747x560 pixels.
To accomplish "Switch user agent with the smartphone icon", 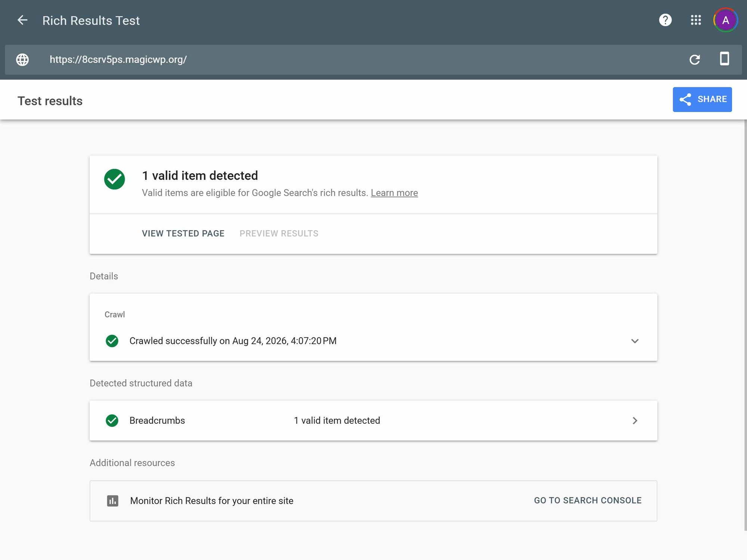I will coord(725,59).
